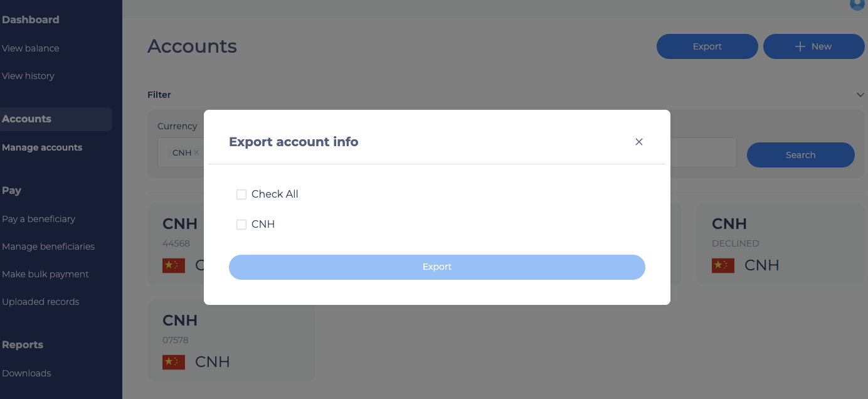
Task: Open Make bulk payment page
Action: tap(45, 274)
